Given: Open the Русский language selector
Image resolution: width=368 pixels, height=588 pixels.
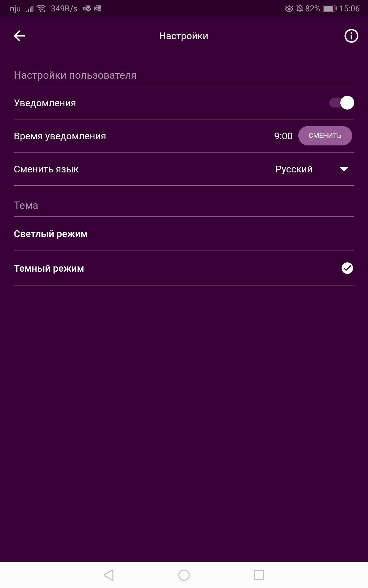Looking at the screenshot, I should pos(312,169).
